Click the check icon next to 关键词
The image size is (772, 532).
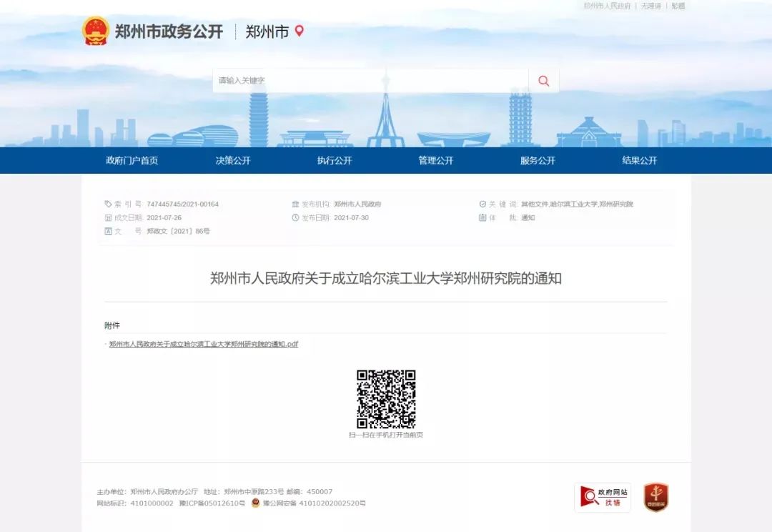pos(482,204)
